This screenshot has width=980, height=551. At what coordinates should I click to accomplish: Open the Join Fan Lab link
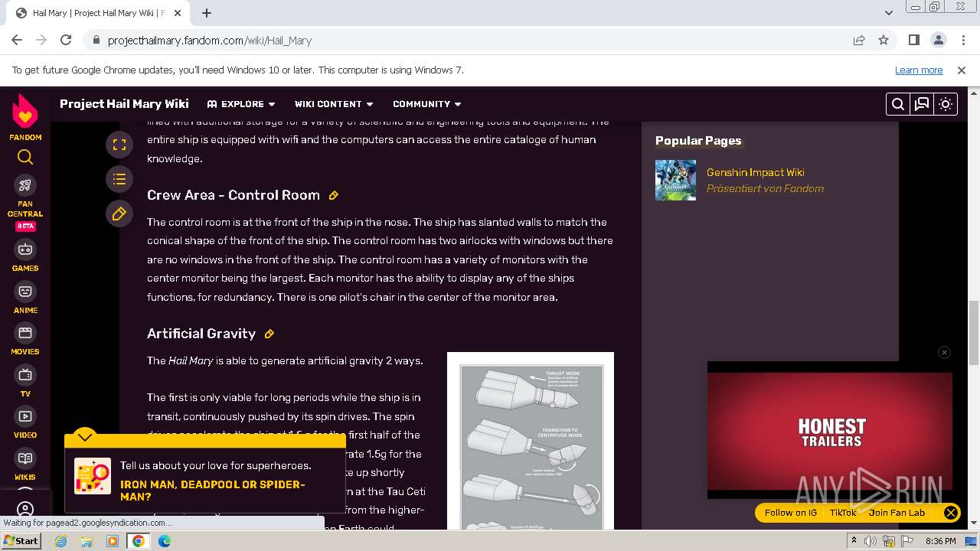(x=897, y=513)
